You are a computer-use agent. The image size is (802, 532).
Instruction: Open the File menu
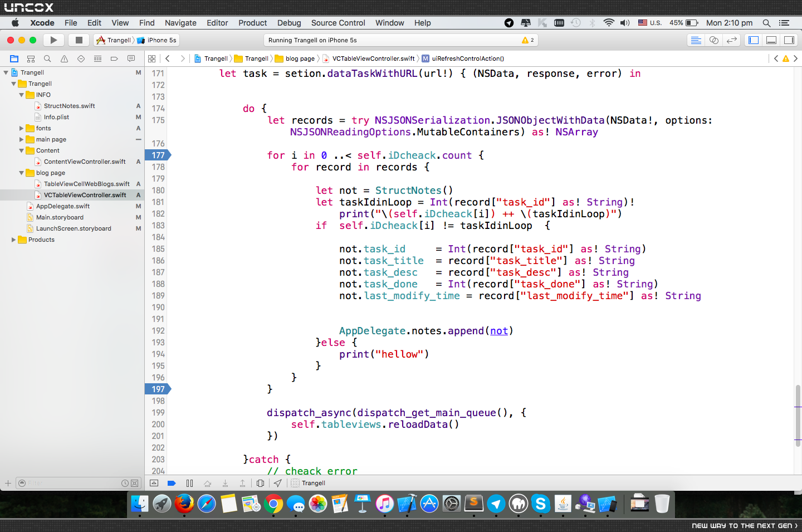[x=71, y=23]
